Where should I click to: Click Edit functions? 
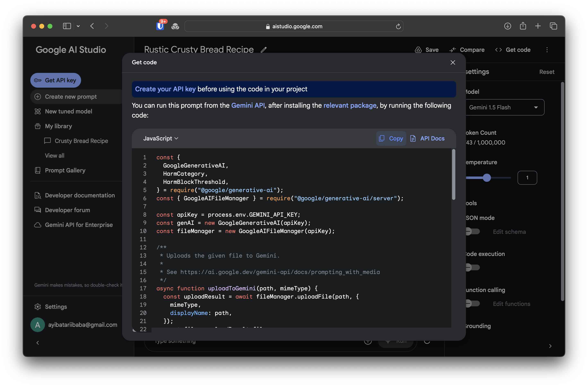click(x=511, y=304)
